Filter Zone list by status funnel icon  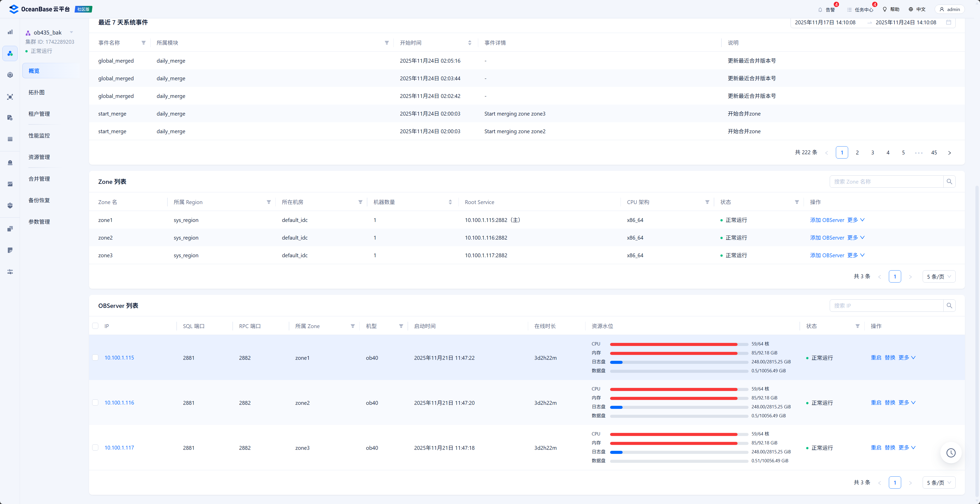coord(797,202)
